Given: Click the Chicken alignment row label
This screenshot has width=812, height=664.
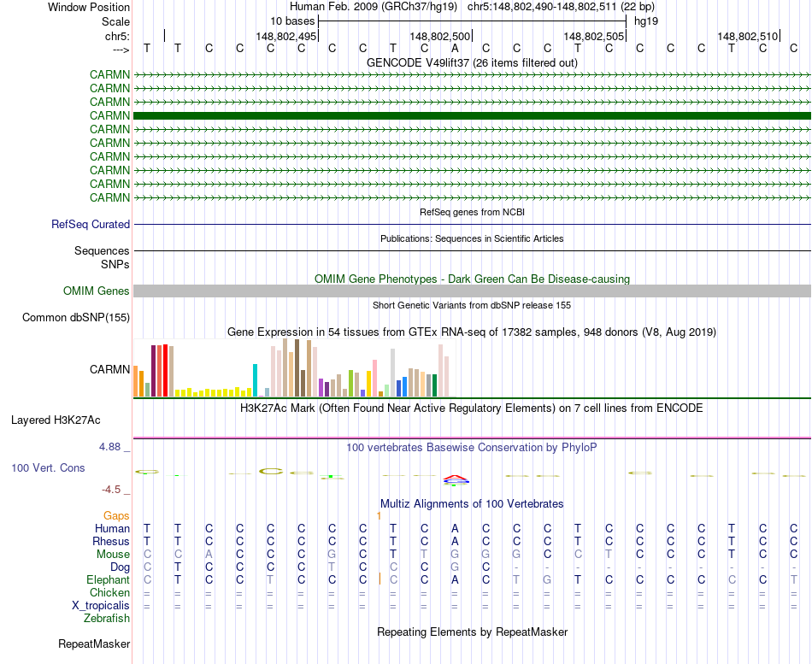Looking at the screenshot, I should 109,592.
